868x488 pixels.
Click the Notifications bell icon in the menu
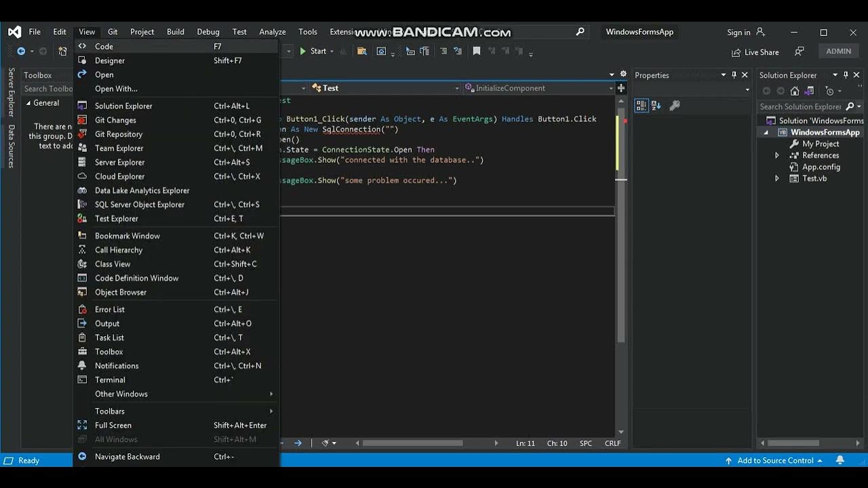coord(82,365)
